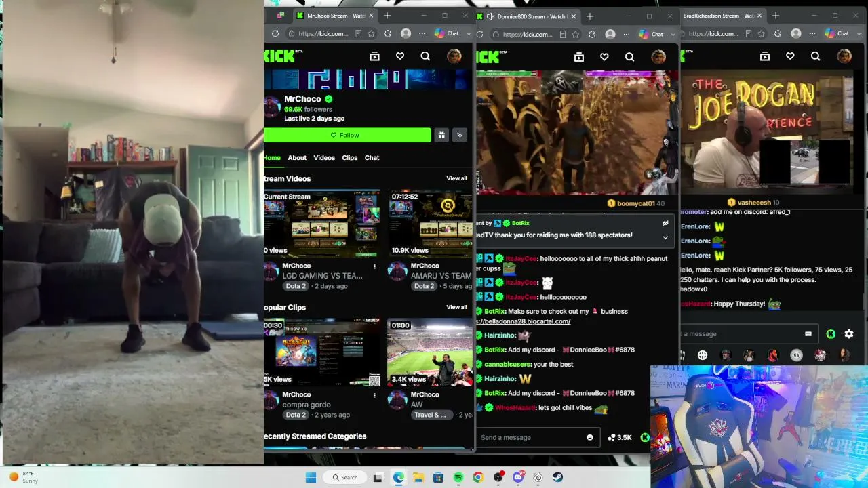Select the About tab on MrChoco's channel
Image resolution: width=868 pixels, height=488 pixels.
[297, 158]
